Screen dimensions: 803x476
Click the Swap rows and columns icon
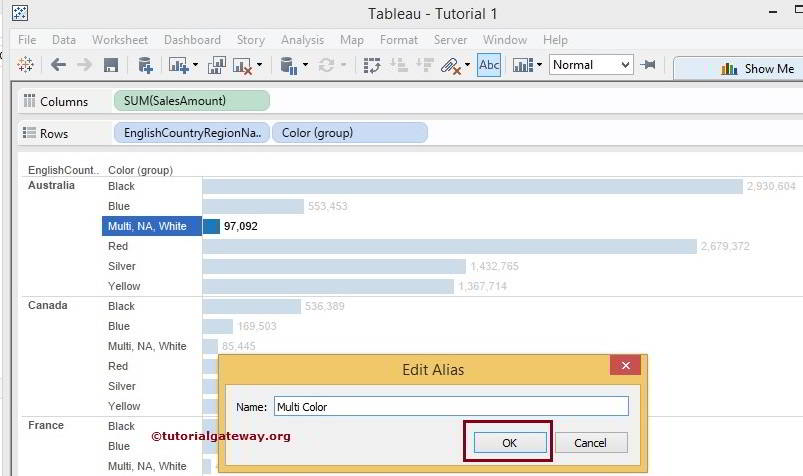click(x=372, y=66)
